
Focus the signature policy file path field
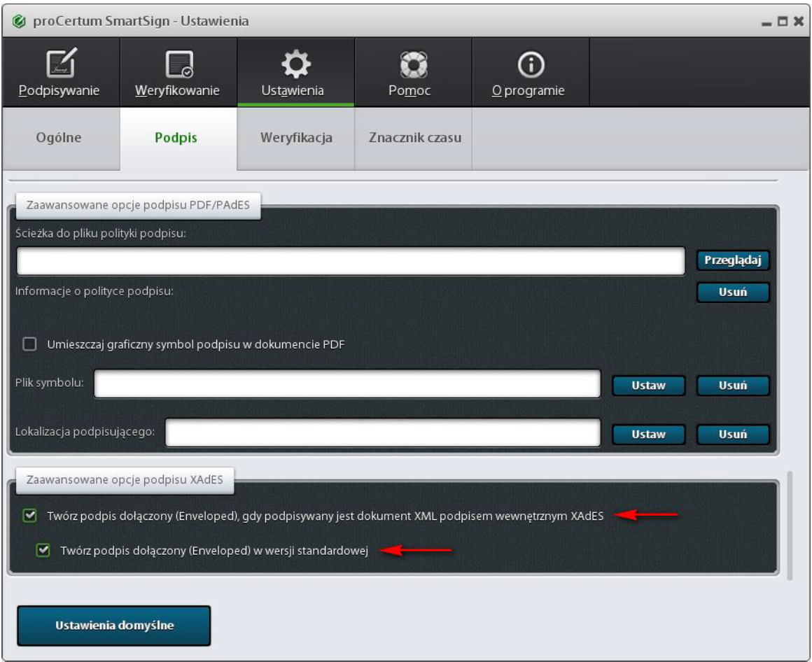coord(351,261)
